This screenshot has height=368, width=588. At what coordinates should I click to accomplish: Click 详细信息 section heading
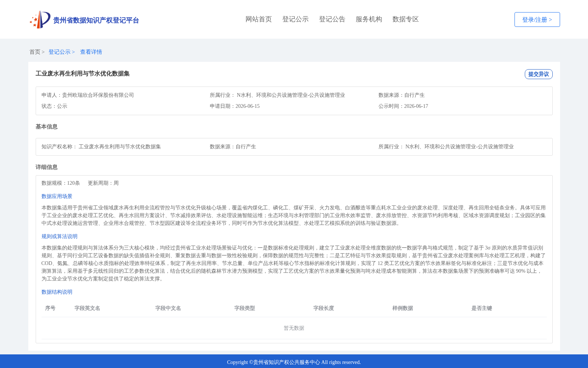47,167
